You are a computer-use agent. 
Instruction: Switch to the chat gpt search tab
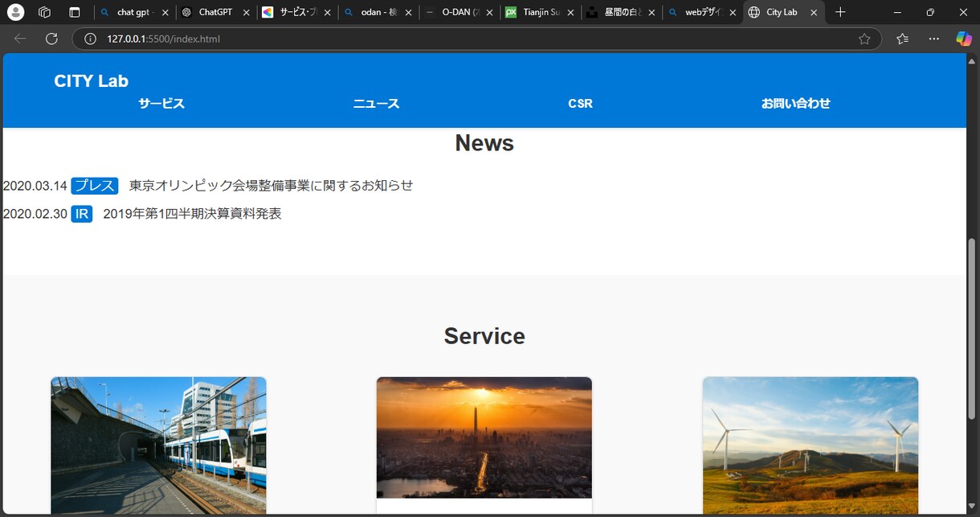click(133, 12)
